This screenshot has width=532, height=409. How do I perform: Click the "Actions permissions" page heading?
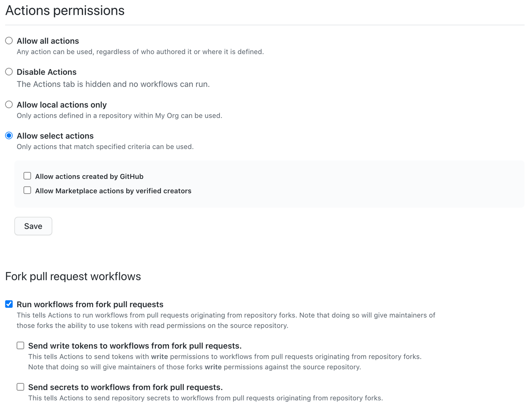point(65,10)
